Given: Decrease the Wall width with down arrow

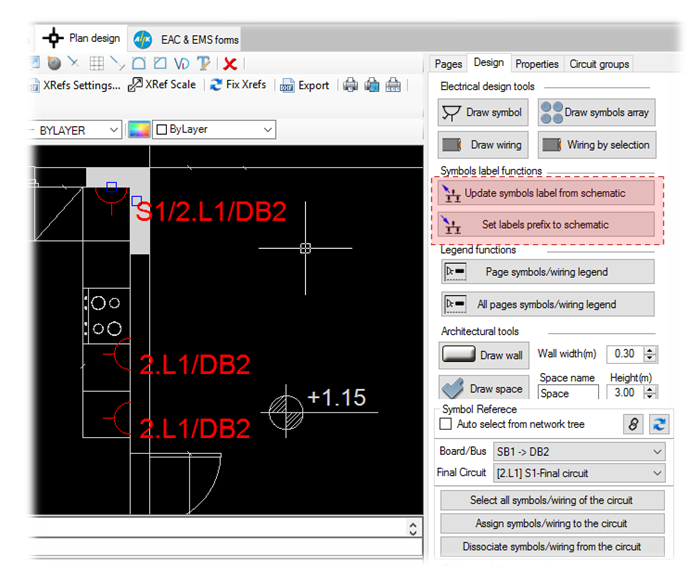Looking at the screenshot, I should pos(650,358).
